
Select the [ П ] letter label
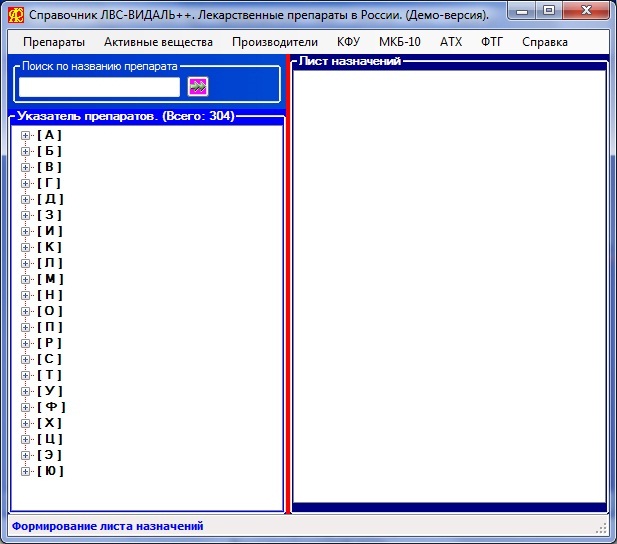[x=50, y=327]
